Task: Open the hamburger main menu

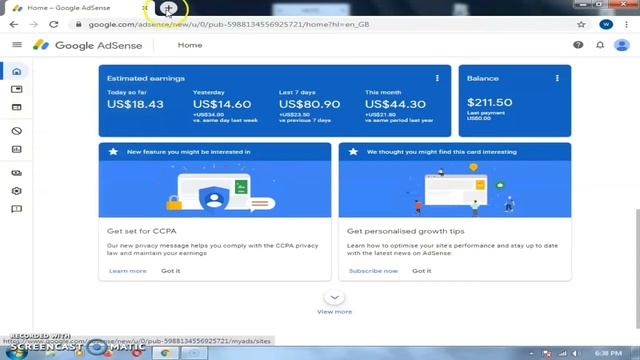Action: (17, 44)
